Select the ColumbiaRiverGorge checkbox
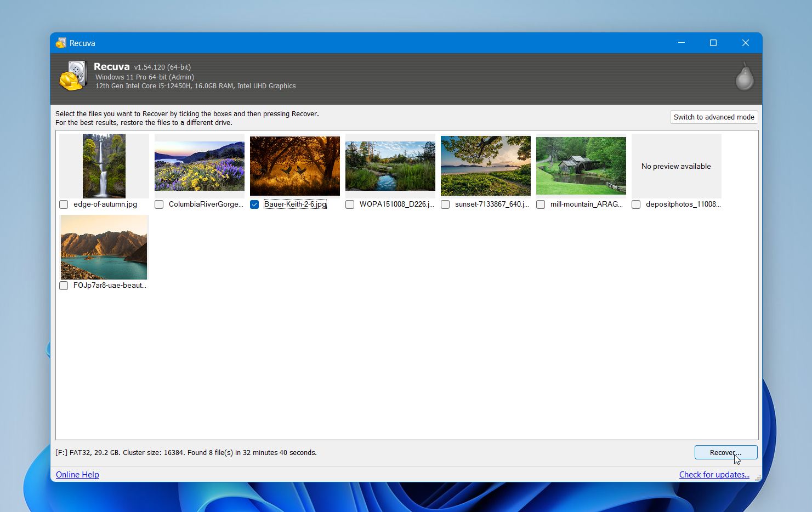This screenshot has height=512, width=812. click(x=159, y=204)
